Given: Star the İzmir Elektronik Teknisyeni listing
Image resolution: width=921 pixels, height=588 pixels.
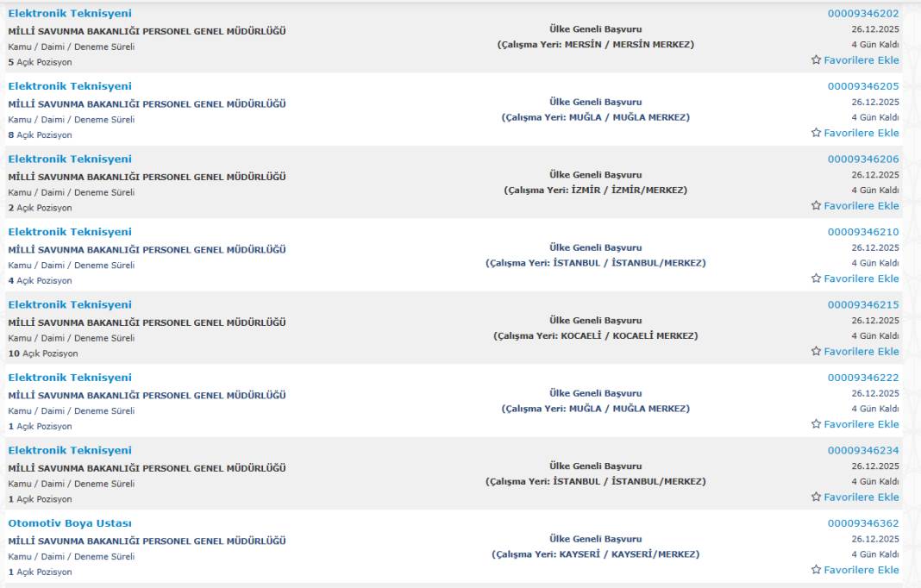Looking at the screenshot, I should [816, 206].
